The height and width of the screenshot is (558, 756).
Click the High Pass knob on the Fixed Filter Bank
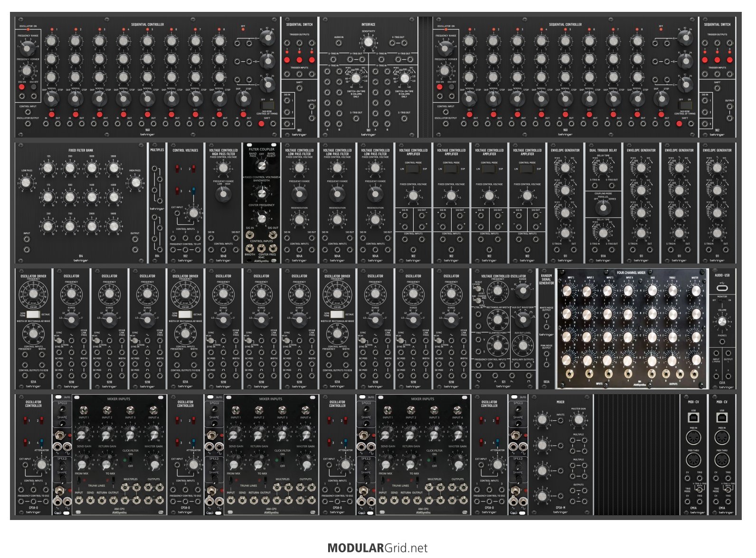click(x=135, y=182)
